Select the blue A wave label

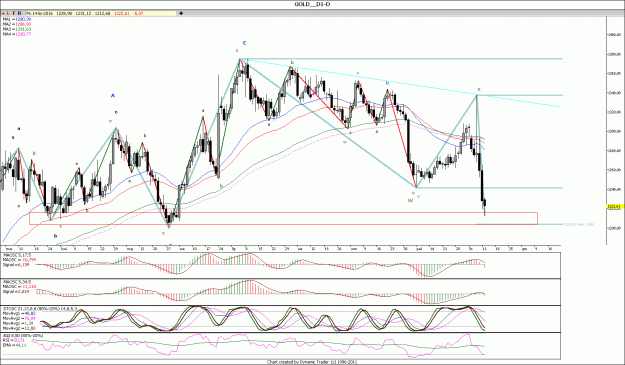click(x=113, y=96)
